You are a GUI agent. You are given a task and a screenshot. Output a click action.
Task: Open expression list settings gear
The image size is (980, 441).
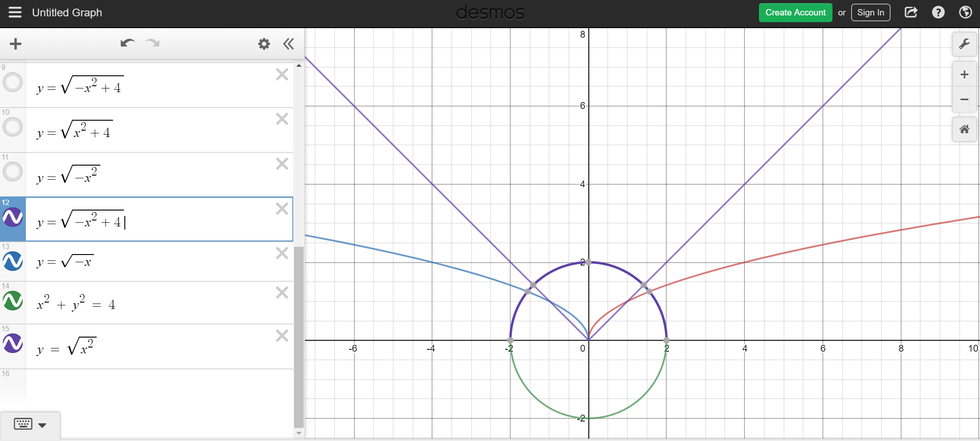[264, 44]
